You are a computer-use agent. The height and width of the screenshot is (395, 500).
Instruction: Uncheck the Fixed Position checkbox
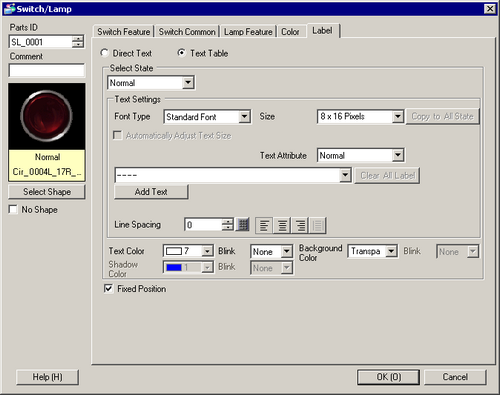[x=109, y=289]
